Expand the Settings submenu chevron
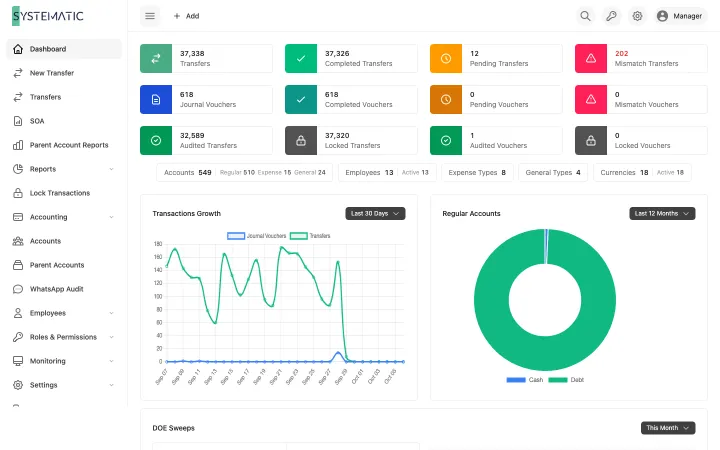This screenshot has width=720, height=450. [x=111, y=385]
